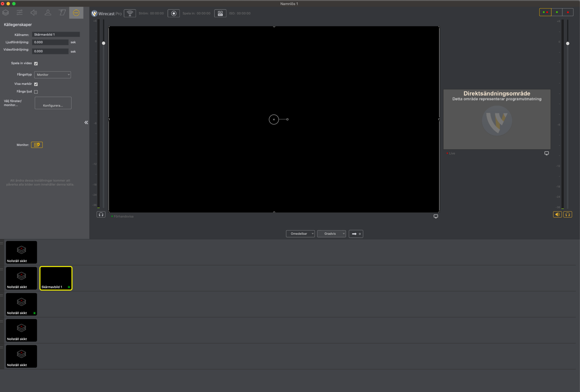Click the ISO recording icon

[220, 13]
